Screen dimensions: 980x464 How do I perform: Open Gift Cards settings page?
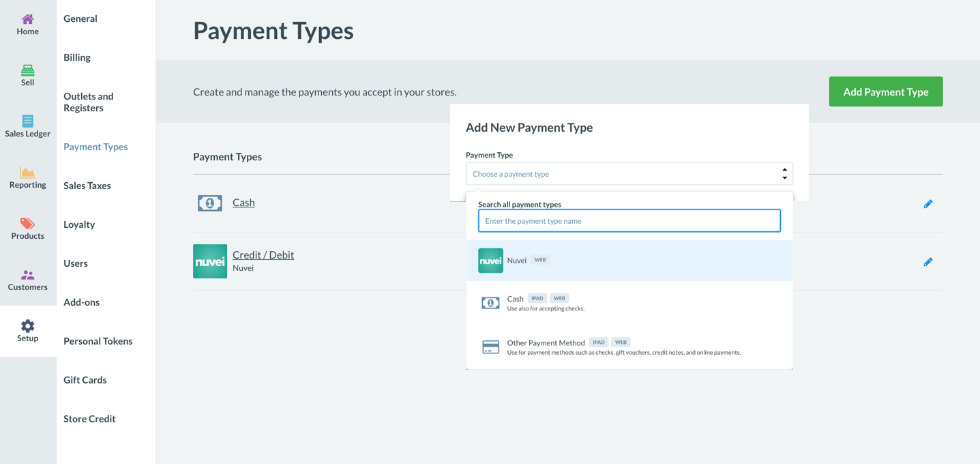coord(85,380)
